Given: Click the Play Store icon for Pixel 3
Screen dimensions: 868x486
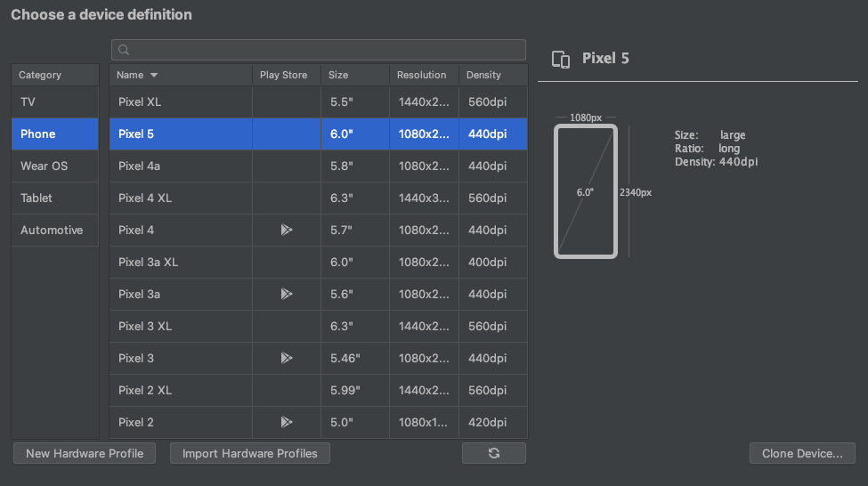Looking at the screenshot, I should (x=286, y=358).
